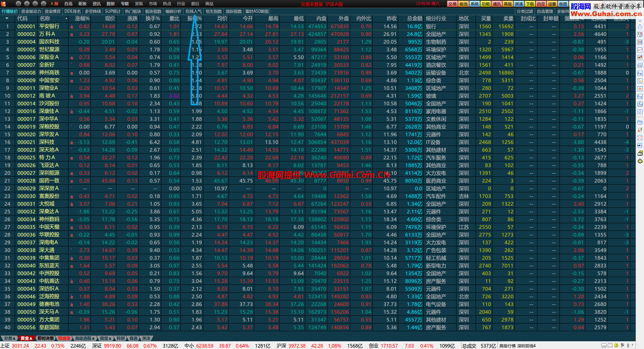Click the 测速 button

[x=519, y=4]
